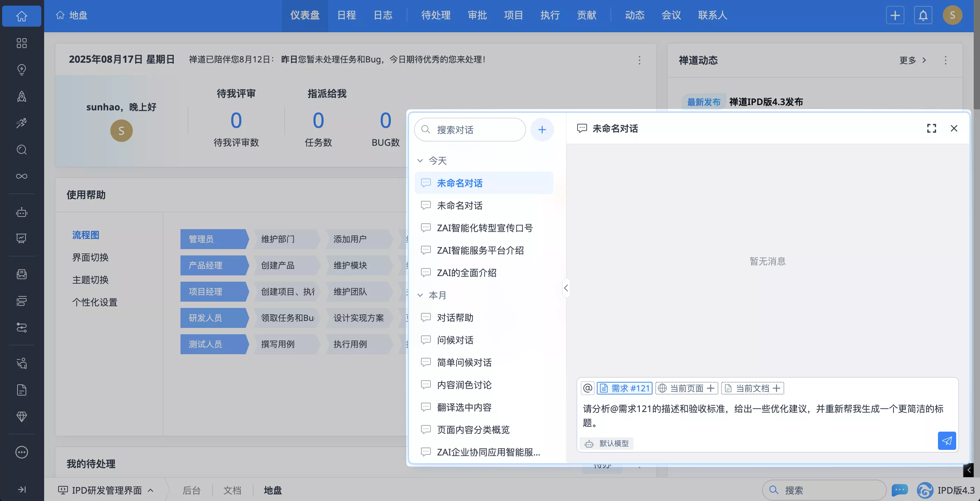Image resolution: width=980 pixels, height=501 pixels.
Task: Collapse conversation list with side arrow handle
Action: [566, 288]
